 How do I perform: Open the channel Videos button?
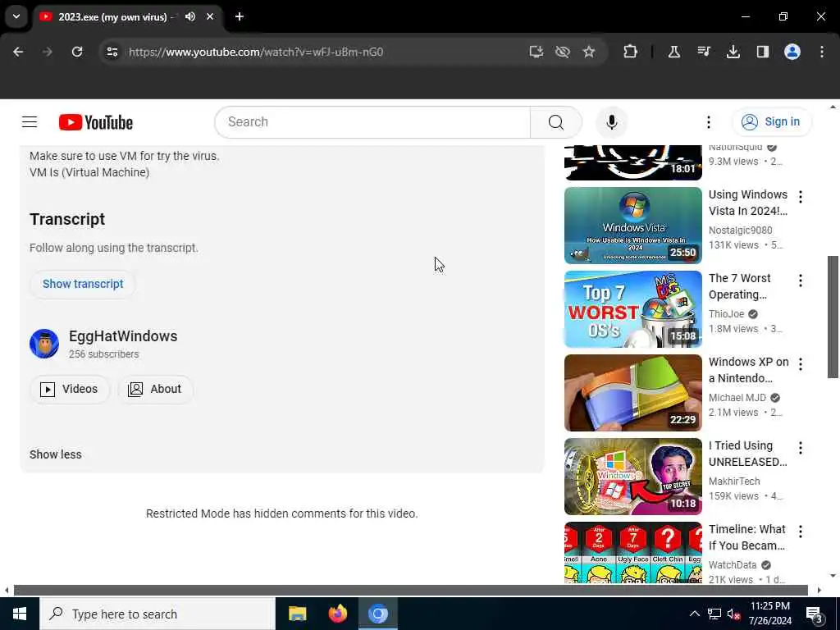point(70,389)
